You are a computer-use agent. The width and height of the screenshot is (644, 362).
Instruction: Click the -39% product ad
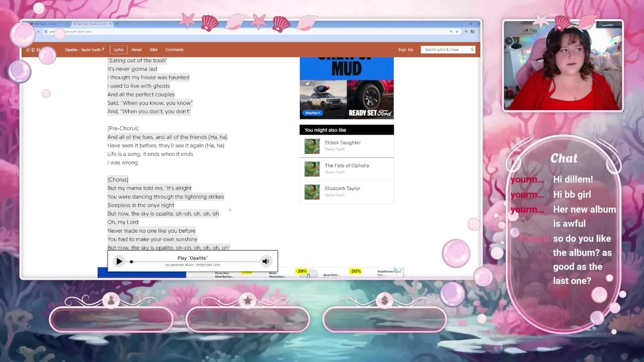(301, 271)
